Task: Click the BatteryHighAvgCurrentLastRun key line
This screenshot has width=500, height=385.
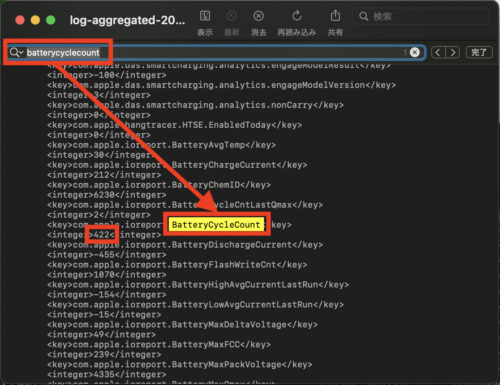Action: coord(198,285)
